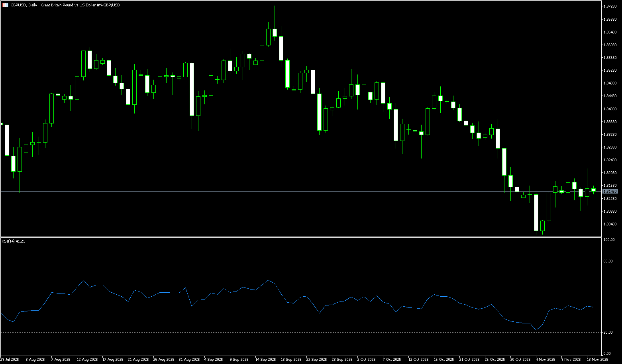This screenshot has width=622, height=364.
Task: Click the 12 Aug 2025 date label
Action: [x=87, y=359]
